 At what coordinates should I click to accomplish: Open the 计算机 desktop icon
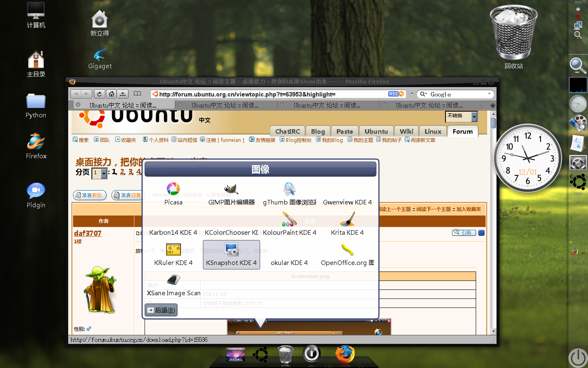(36, 16)
